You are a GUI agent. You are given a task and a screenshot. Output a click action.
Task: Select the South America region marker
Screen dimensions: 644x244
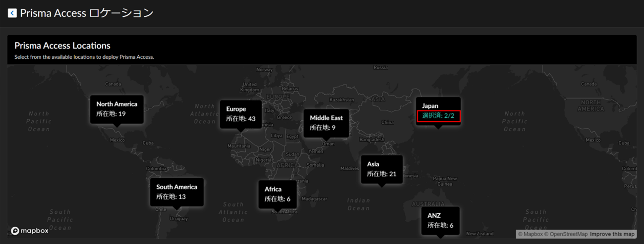coord(177,192)
